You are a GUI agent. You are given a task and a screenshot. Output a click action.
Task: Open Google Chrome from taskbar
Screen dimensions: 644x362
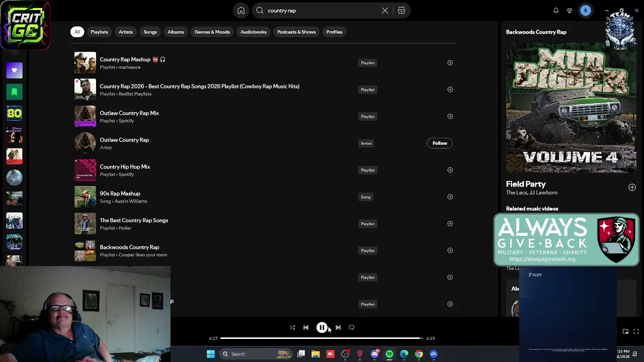pos(419,354)
